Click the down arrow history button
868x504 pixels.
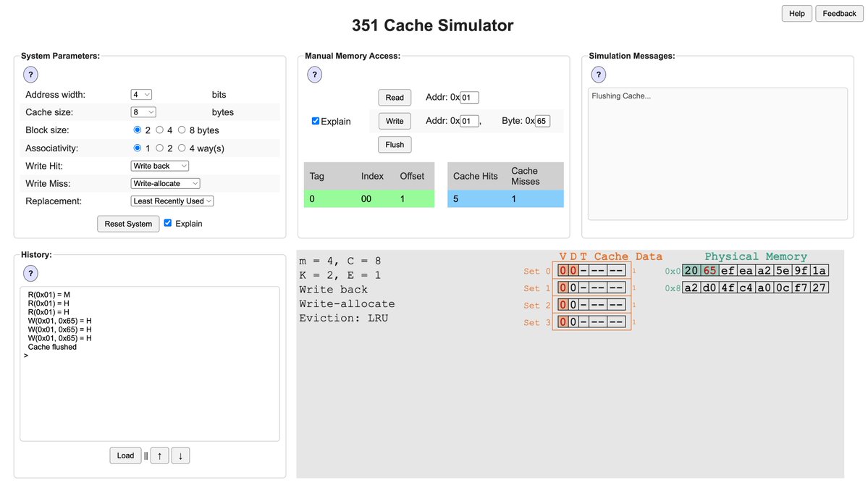[180, 455]
